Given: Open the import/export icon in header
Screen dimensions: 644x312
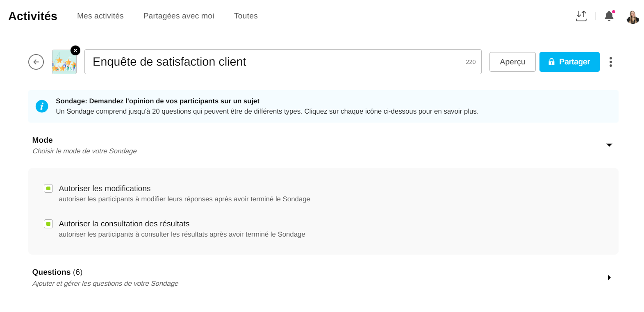Looking at the screenshot, I should click(x=581, y=16).
